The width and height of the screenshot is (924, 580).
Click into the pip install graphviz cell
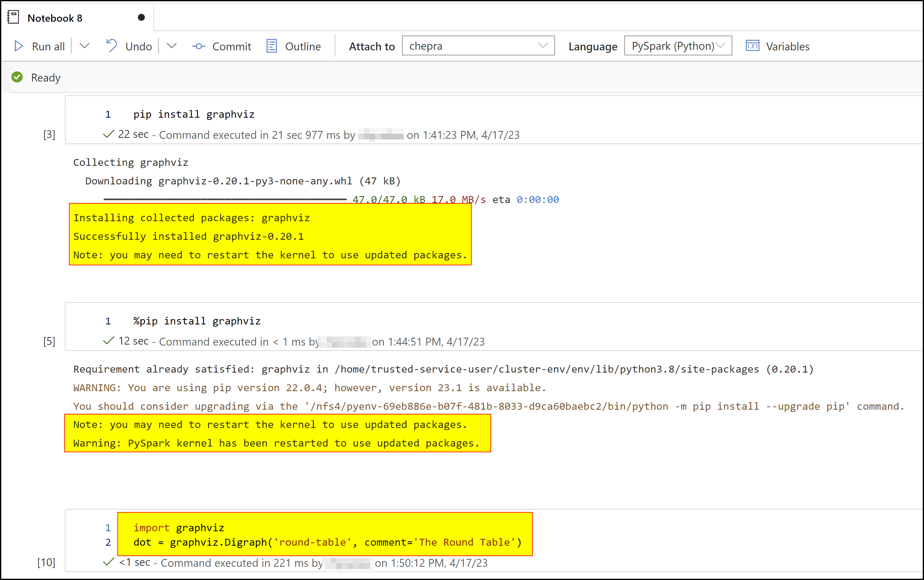194,114
